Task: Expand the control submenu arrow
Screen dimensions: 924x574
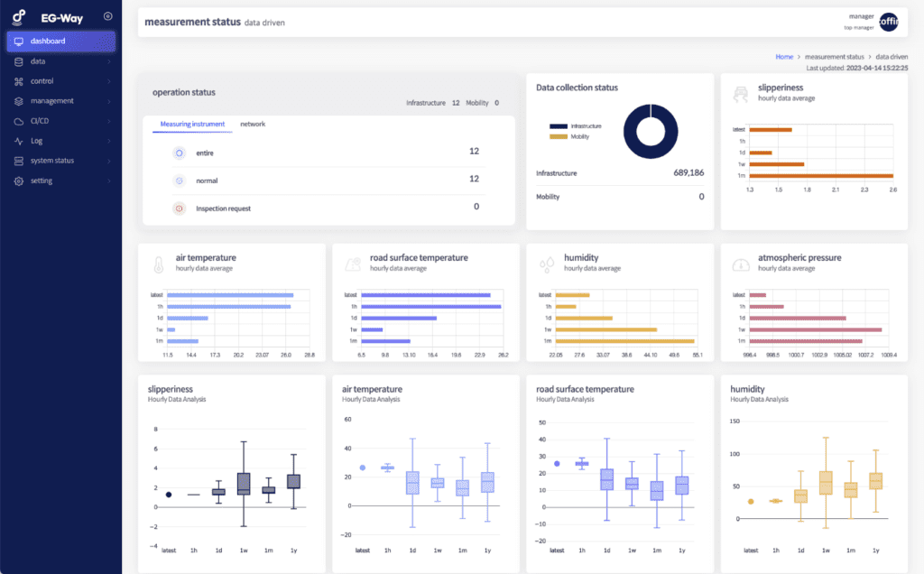Action: 109,81
